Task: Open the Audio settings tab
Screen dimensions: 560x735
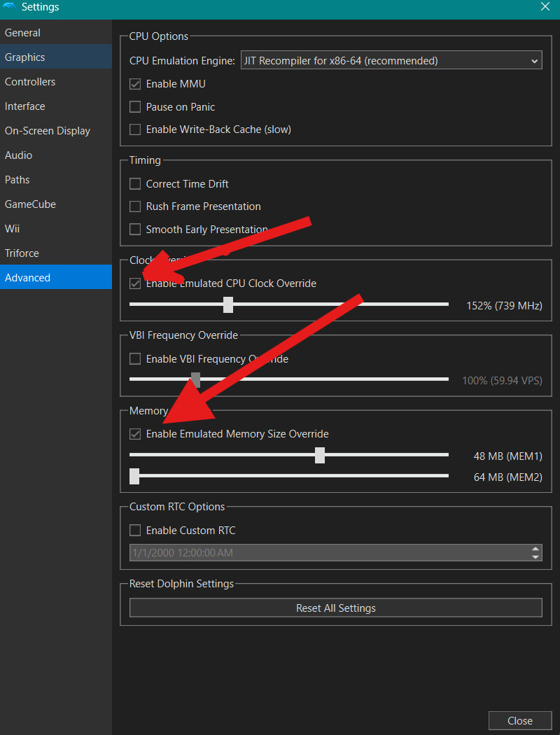Action: point(56,155)
